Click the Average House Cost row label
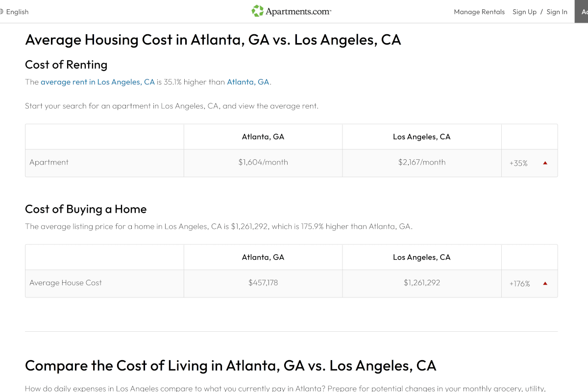This screenshot has width=588, height=392. point(66,283)
